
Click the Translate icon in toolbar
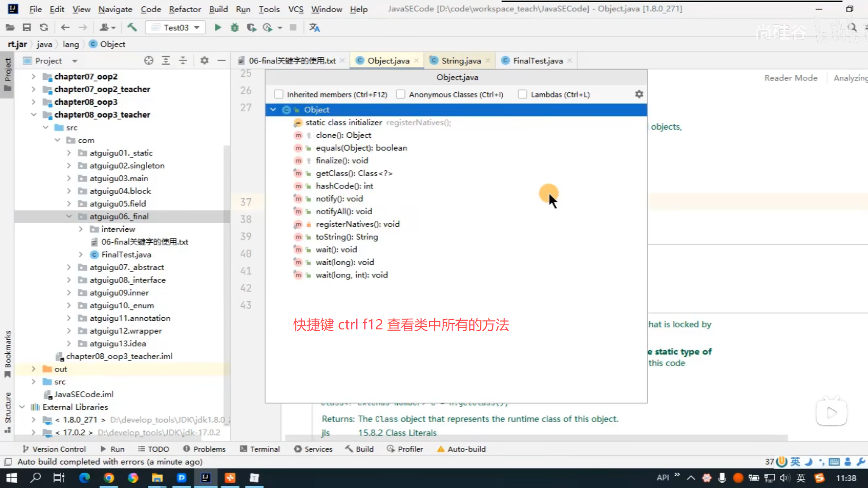pos(314,28)
